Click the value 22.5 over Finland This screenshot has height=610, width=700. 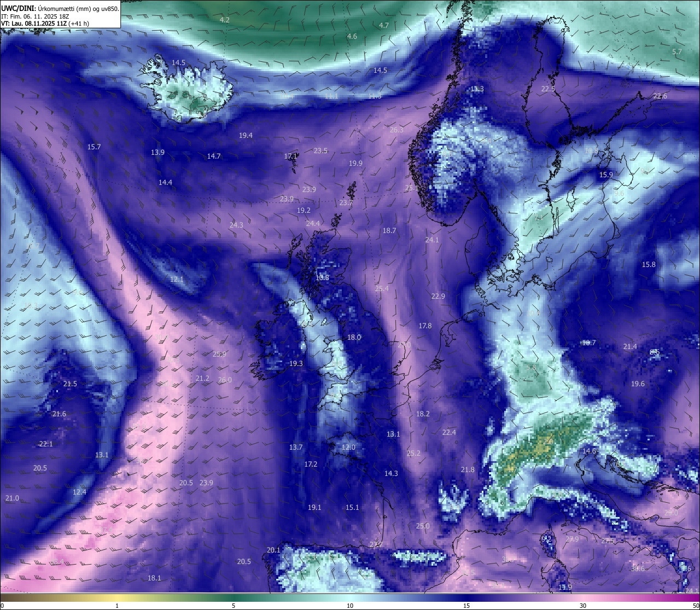tap(548, 89)
